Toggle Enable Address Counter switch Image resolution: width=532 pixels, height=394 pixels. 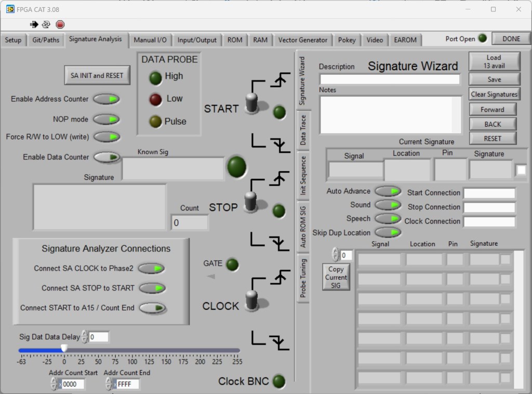(107, 99)
